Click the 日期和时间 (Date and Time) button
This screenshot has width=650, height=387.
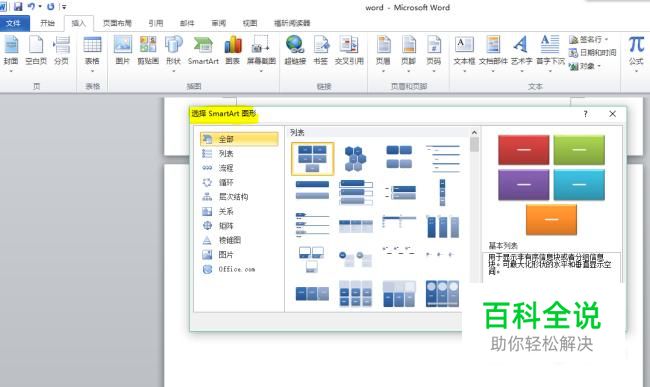592,53
